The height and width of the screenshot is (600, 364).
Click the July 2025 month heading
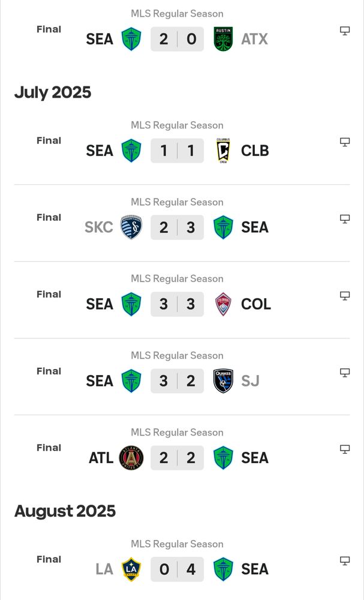[53, 92]
